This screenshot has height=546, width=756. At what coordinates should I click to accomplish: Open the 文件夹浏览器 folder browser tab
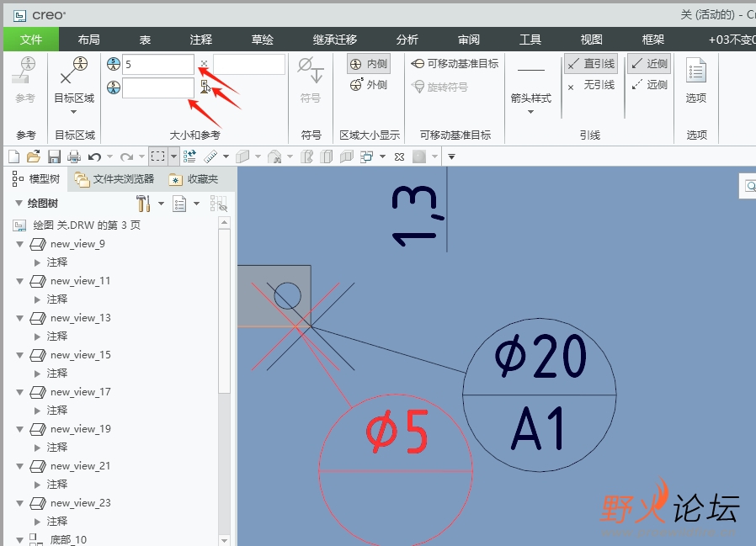coord(114,179)
